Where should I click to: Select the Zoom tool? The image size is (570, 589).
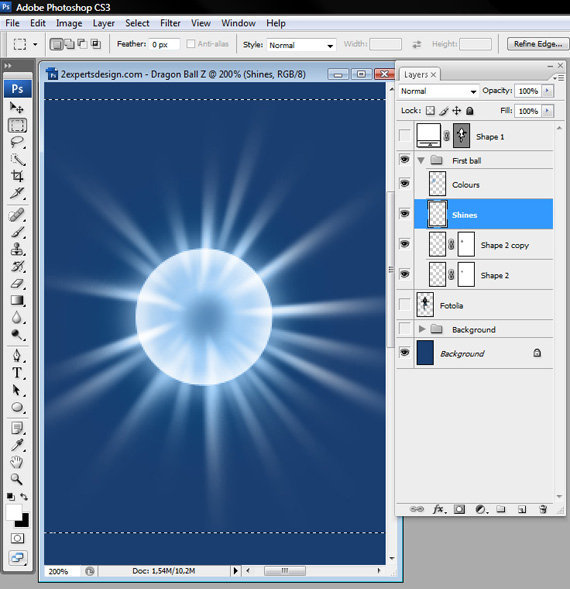pyautogui.click(x=17, y=479)
